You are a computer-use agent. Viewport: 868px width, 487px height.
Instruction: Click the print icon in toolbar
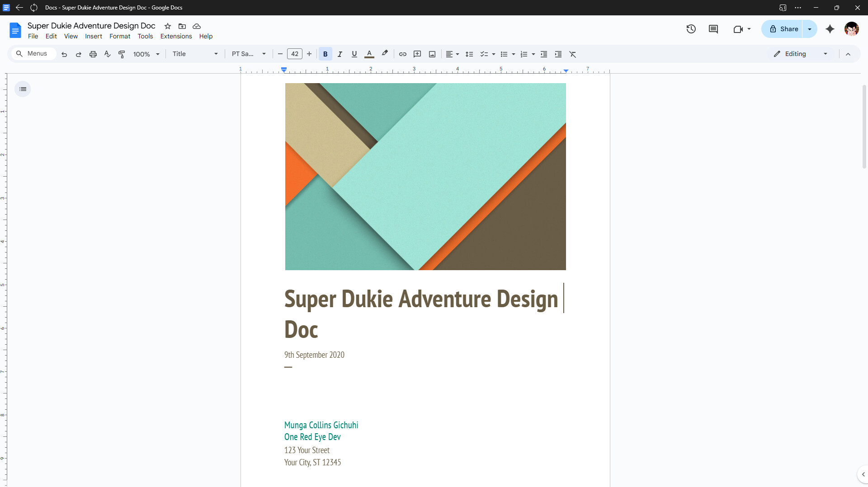(x=93, y=54)
